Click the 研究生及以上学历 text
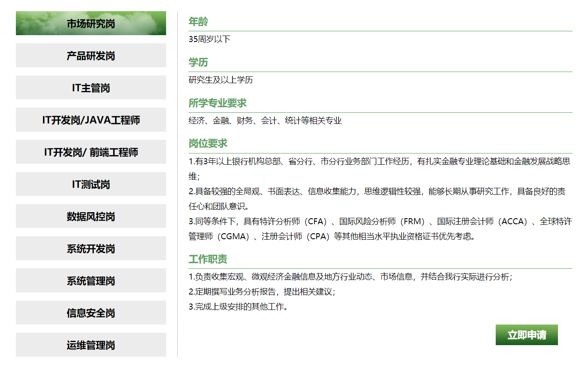Viewport: 588px width, 379px height. [221, 80]
